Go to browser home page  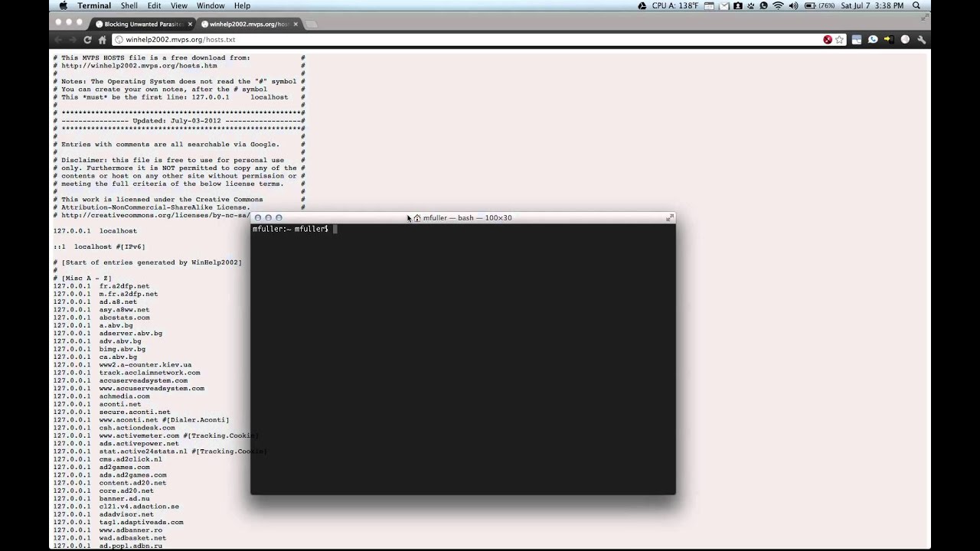(103, 39)
